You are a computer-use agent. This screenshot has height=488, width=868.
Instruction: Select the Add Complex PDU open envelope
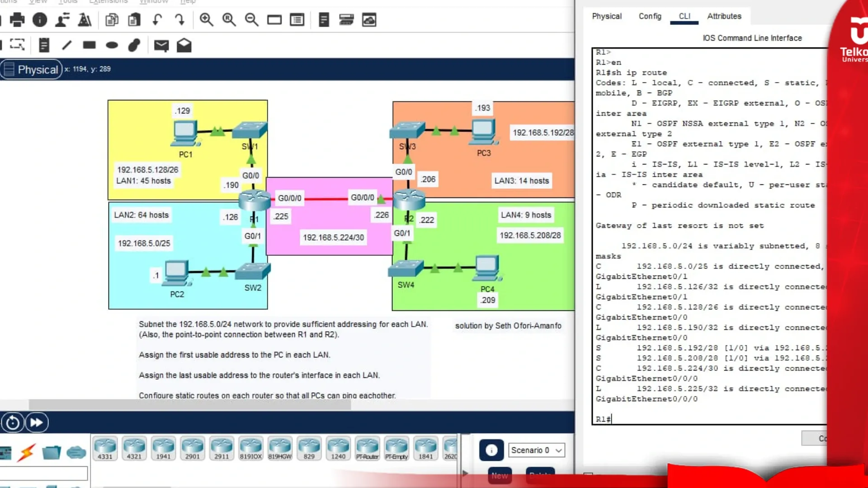(184, 45)
